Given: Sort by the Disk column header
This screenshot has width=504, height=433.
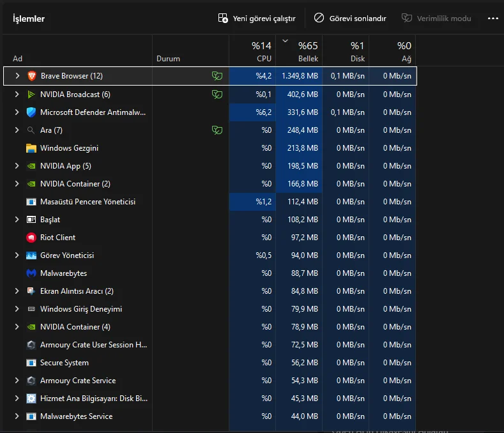Looking at the screenshot, I should (346, 50).
